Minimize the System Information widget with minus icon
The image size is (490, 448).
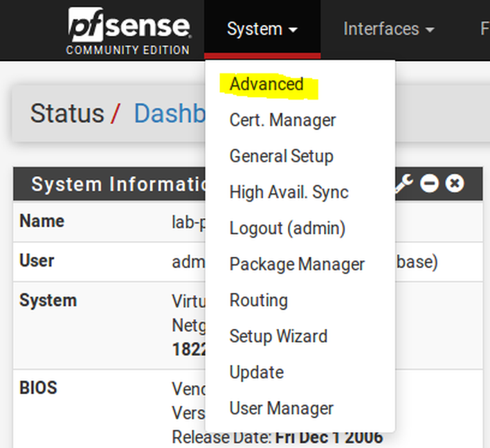coord(429,183)
